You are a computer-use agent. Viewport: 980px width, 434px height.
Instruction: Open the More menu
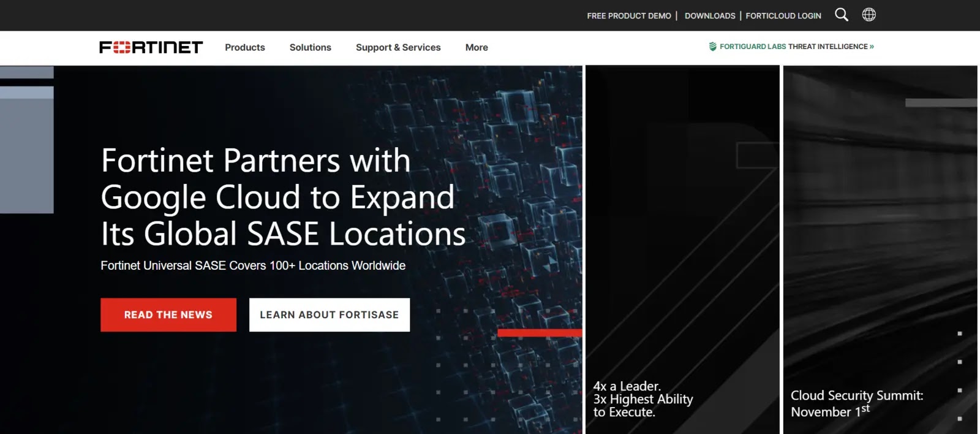tap(477, 47)
